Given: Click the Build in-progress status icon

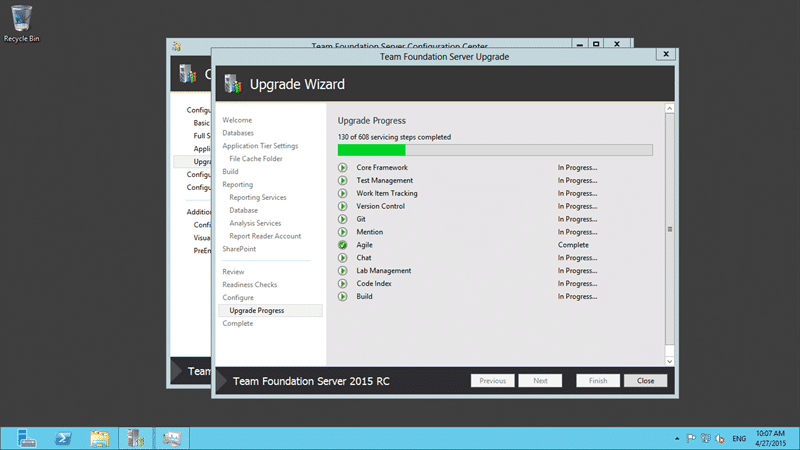Looking at the screenshot, I should pos(342,296).
